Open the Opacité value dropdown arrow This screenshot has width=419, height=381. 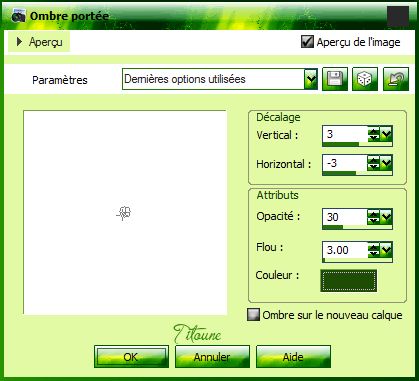(386, 217)
